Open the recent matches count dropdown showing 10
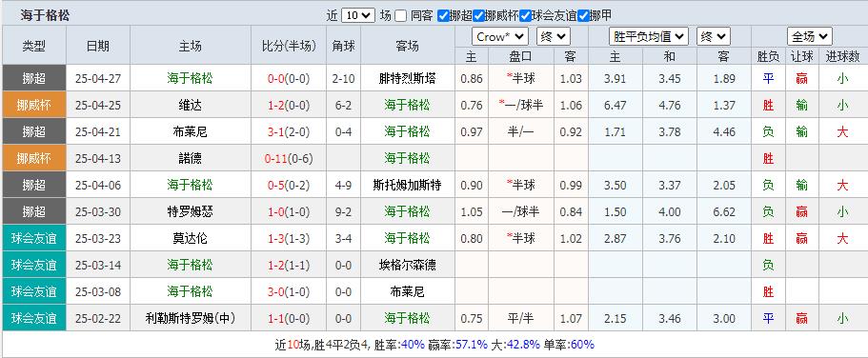 pyautogui.click(x=358, y=15)
